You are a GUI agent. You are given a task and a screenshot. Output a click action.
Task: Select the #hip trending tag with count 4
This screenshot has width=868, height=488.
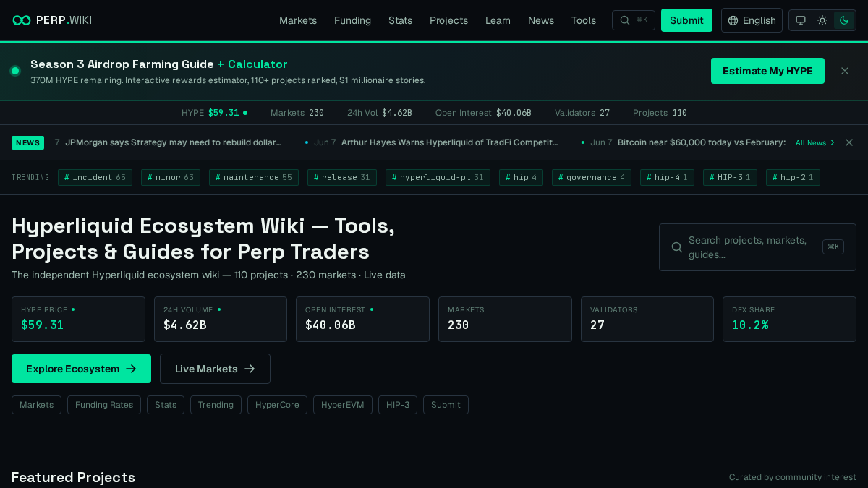click(521, 177)
